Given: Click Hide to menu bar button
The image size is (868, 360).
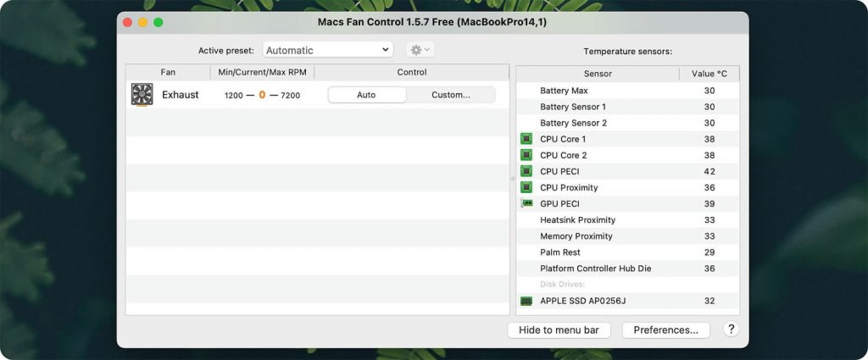Looking at the screenshot, I should [x=559, y=330].
